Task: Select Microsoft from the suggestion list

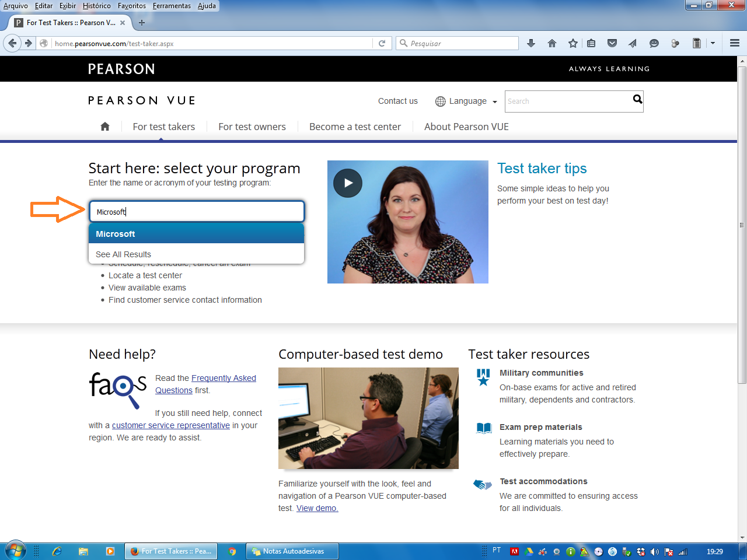Action: click(197, 234)
